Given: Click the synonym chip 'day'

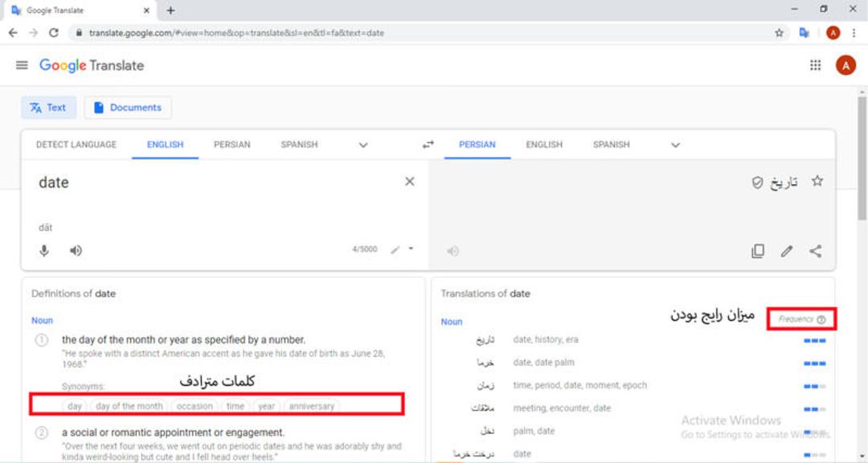Looking at the screenshot, I should point(75,406).
